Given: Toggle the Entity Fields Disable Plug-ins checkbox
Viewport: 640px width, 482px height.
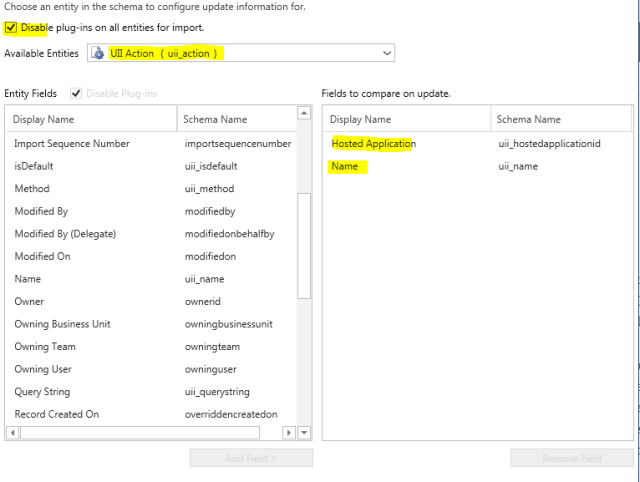Looking at the screenshot, I should pyautogui.click(x=76, y=93).
